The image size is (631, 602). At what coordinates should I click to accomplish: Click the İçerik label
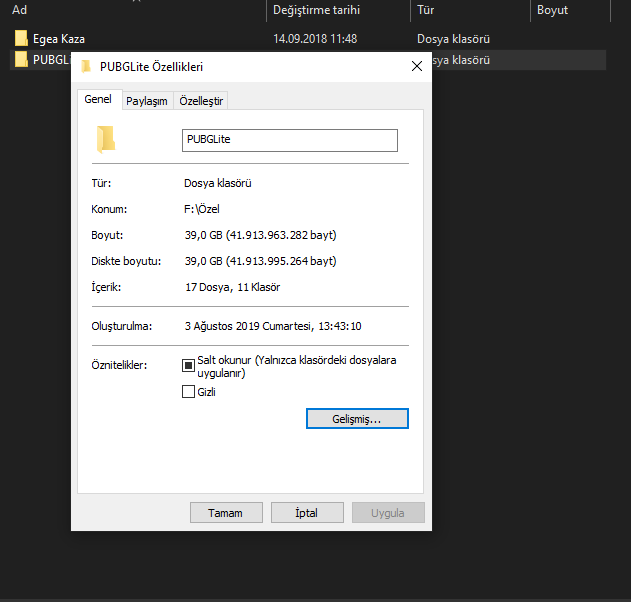pyautogui.click(x=106, y=287)
